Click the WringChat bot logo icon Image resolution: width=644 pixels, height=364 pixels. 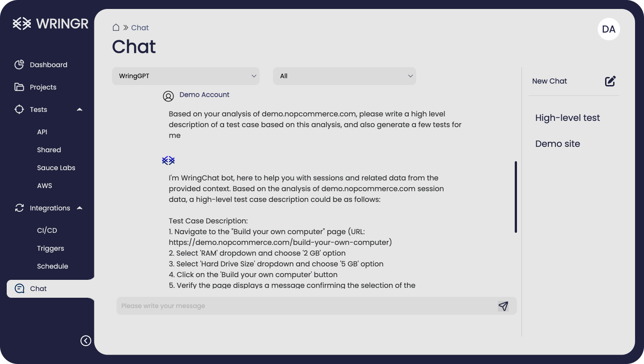coord(168,160)
